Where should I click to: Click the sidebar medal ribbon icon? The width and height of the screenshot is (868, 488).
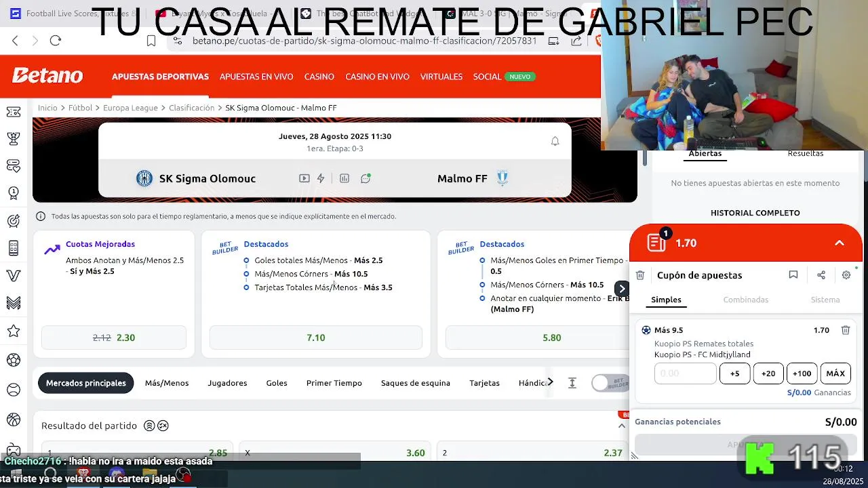13,193
